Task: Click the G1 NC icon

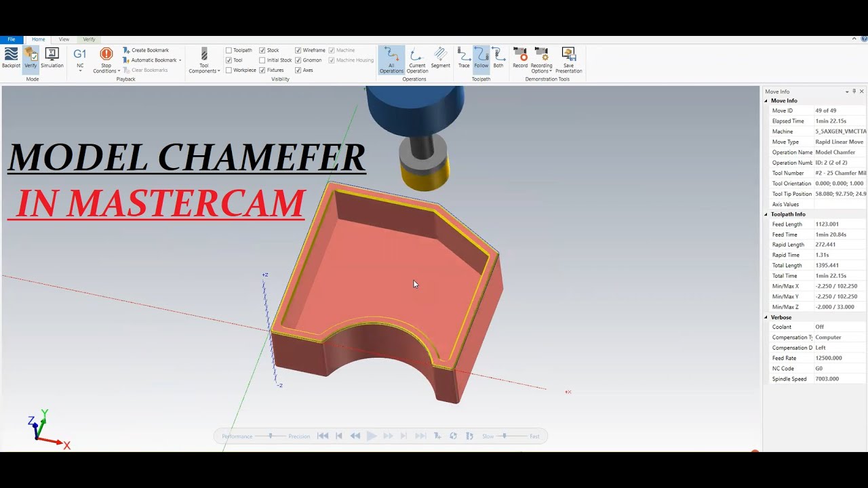Action: 80,54
